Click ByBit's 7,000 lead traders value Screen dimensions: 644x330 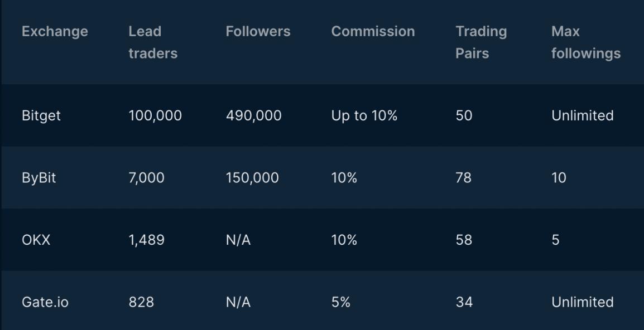point(146,178)
